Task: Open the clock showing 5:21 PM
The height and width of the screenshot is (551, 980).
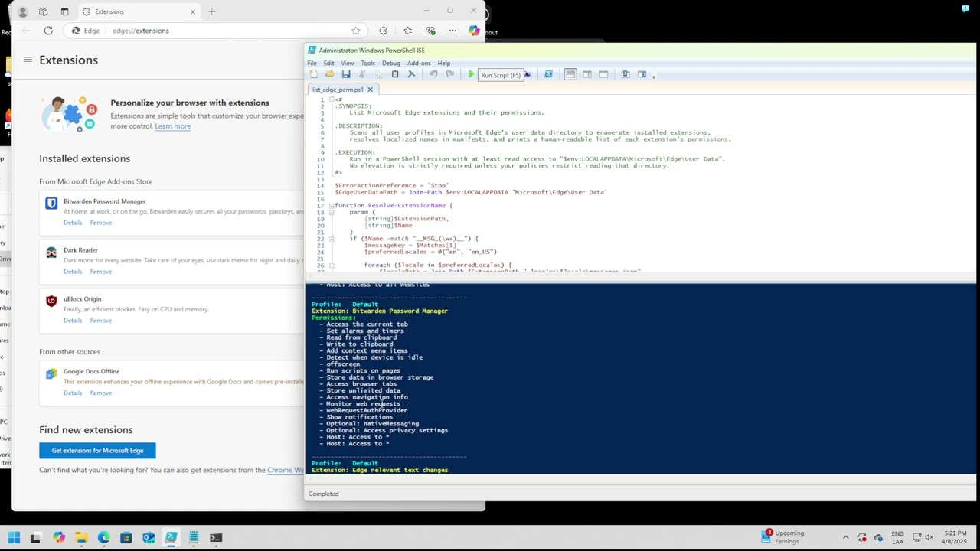Action: [x=955, y=537]
